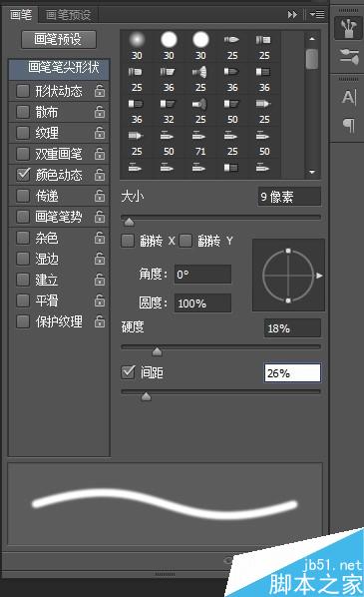The height and width of the screenshot is (597, 364).
Task: Click the brush angle circle control
Action: [288, 275]
